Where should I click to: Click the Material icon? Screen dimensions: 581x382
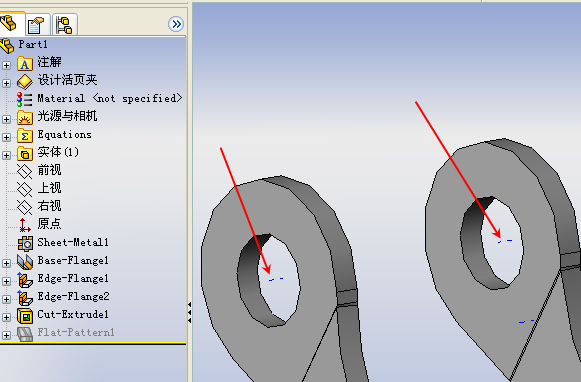pyautogui.click(x=25, y=100)
